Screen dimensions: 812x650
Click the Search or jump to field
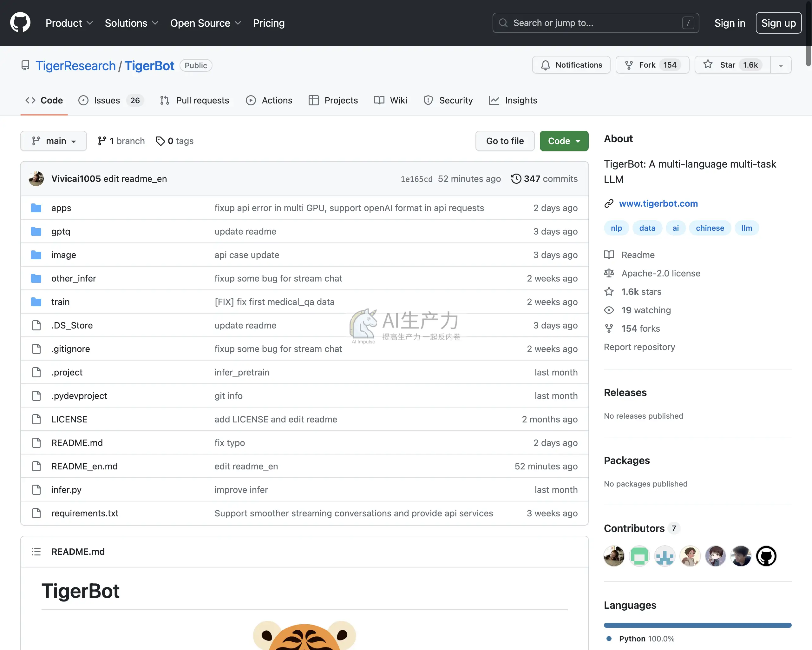(x=595, y=23)
